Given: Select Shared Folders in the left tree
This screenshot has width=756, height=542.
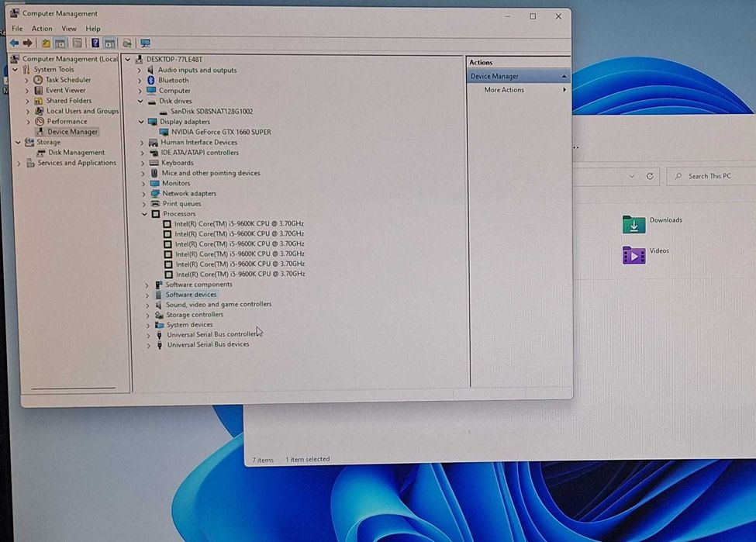Looking at the screenshot, I should click(68, 100).
